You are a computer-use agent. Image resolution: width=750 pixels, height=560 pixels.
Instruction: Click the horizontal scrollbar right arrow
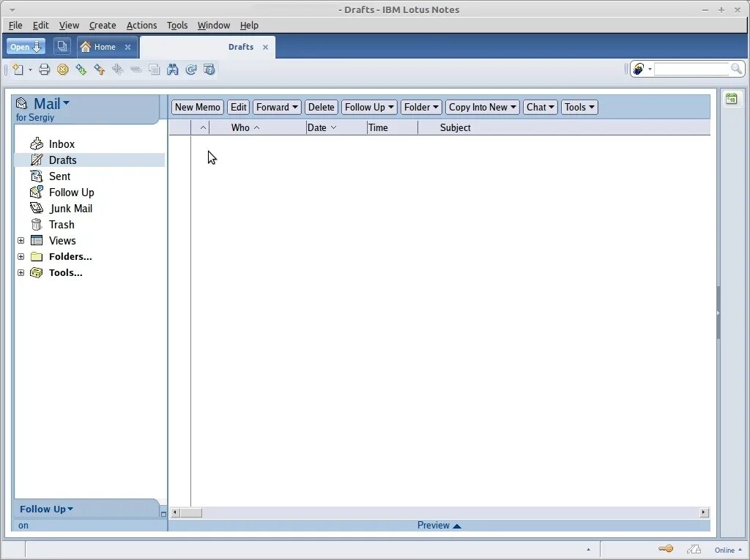[704, 512]
